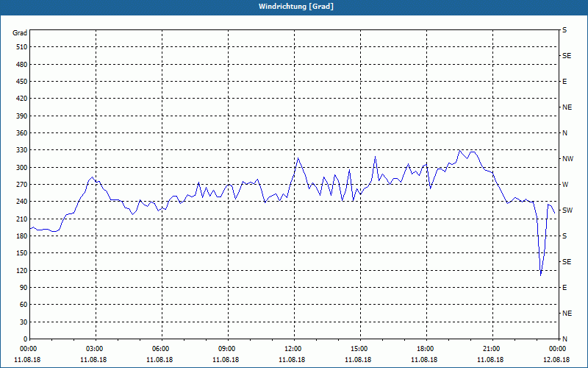Click the 0 y-axis value
The image size is (588, 368).
(x=26, y=339)
